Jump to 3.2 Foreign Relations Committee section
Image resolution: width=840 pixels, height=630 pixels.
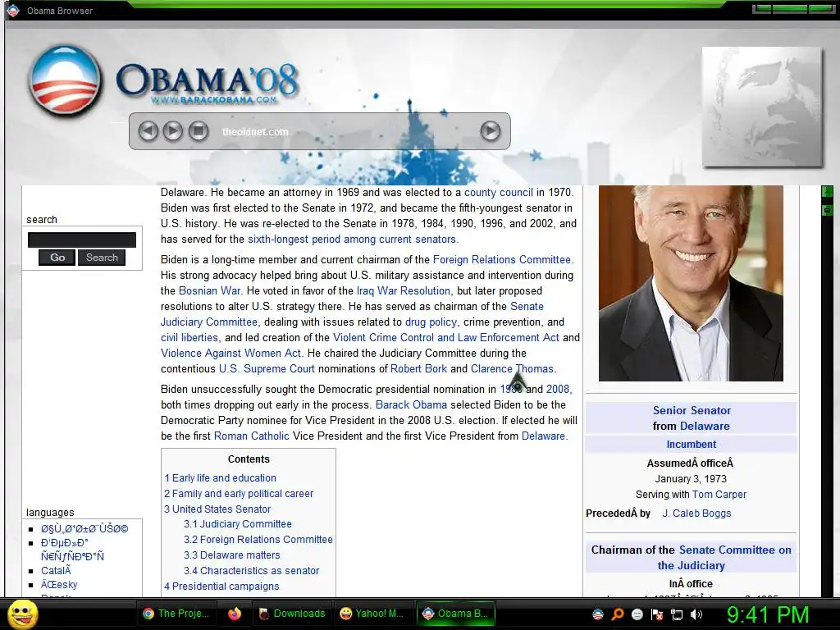coord(258,540)
